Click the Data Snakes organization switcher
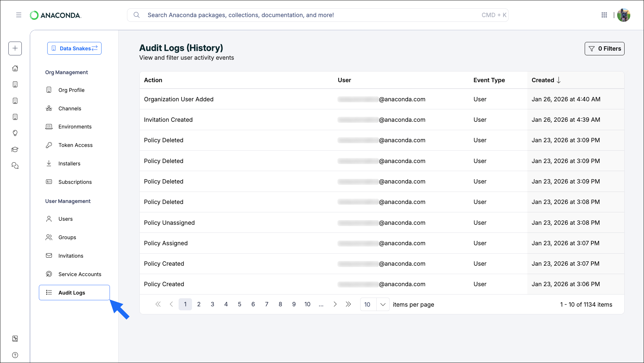 (x=74, y=48)
